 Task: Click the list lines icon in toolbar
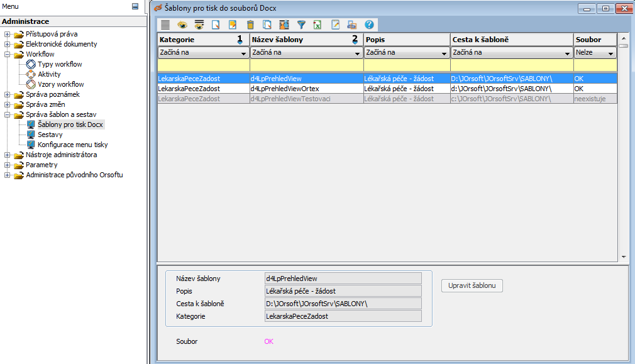point(165,25)
